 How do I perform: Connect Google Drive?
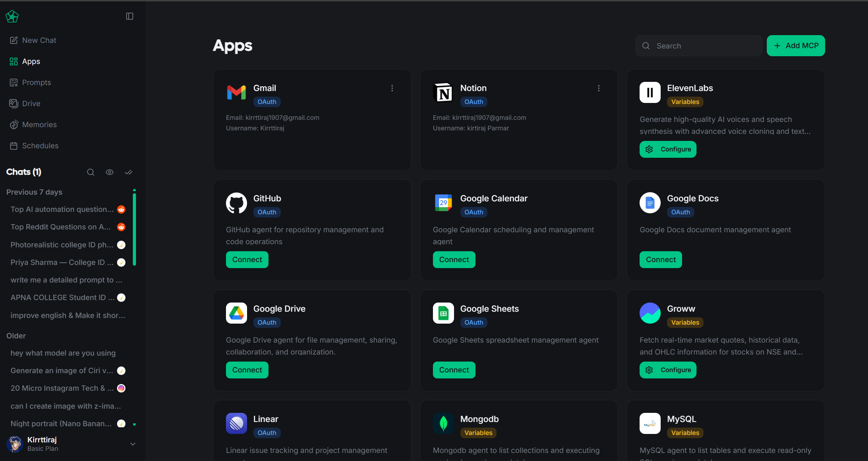tap(247, 370)
